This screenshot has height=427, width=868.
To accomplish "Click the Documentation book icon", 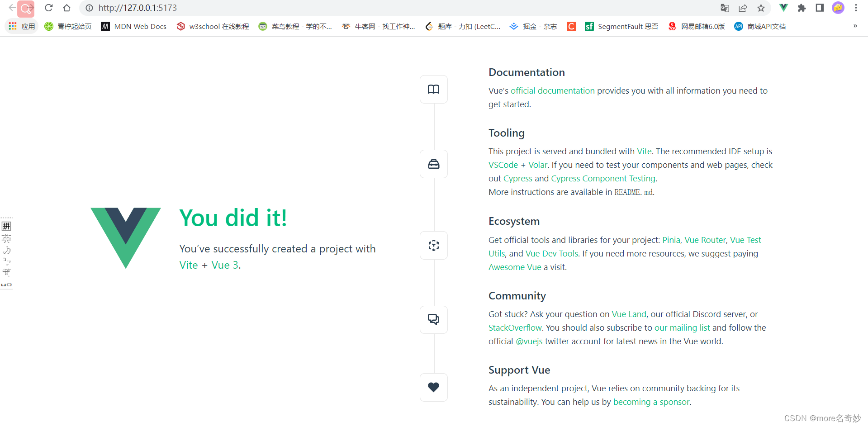I will (x=433, y=89).
